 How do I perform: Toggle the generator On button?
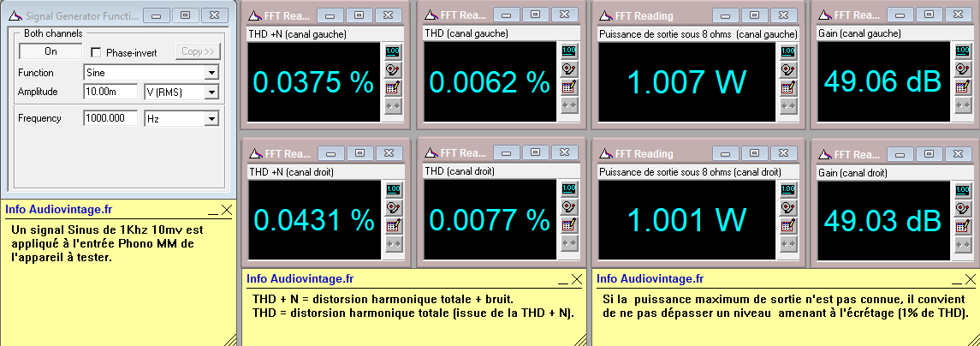pos(50,51)
